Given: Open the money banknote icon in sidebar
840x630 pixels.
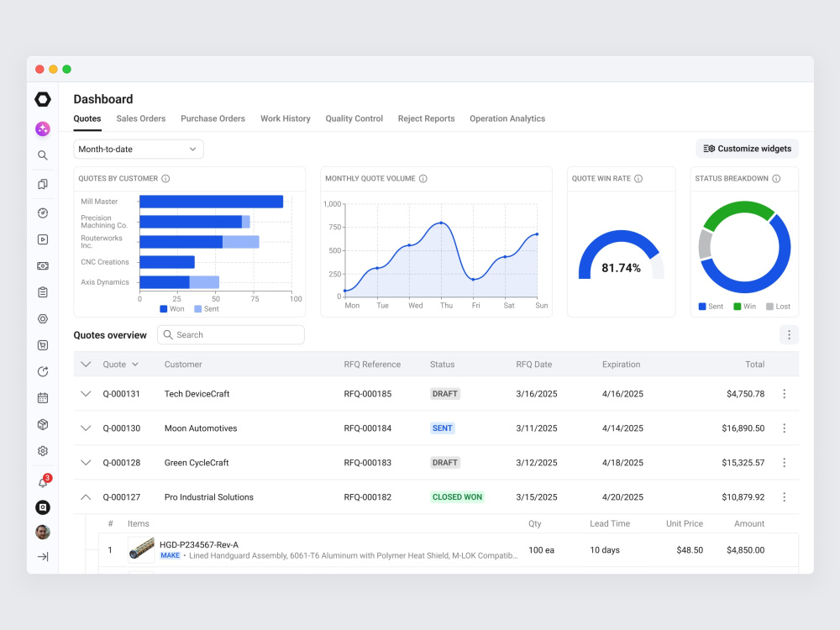Looking at the screenshot, I should click(x=43, y=265).
